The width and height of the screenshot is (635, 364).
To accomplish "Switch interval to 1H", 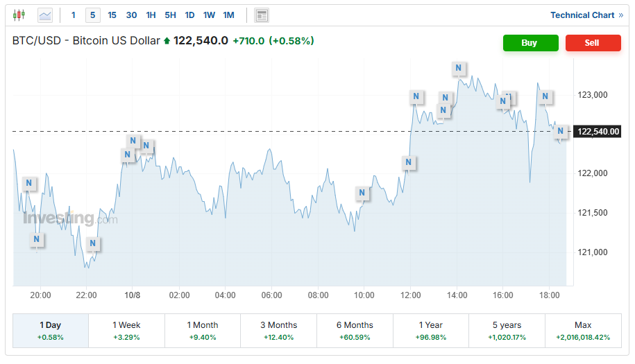I will coord(151,15).
